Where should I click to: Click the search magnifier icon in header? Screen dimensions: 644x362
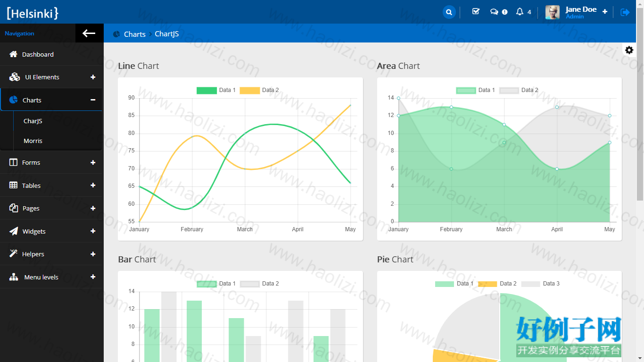[x=449, y=12]
